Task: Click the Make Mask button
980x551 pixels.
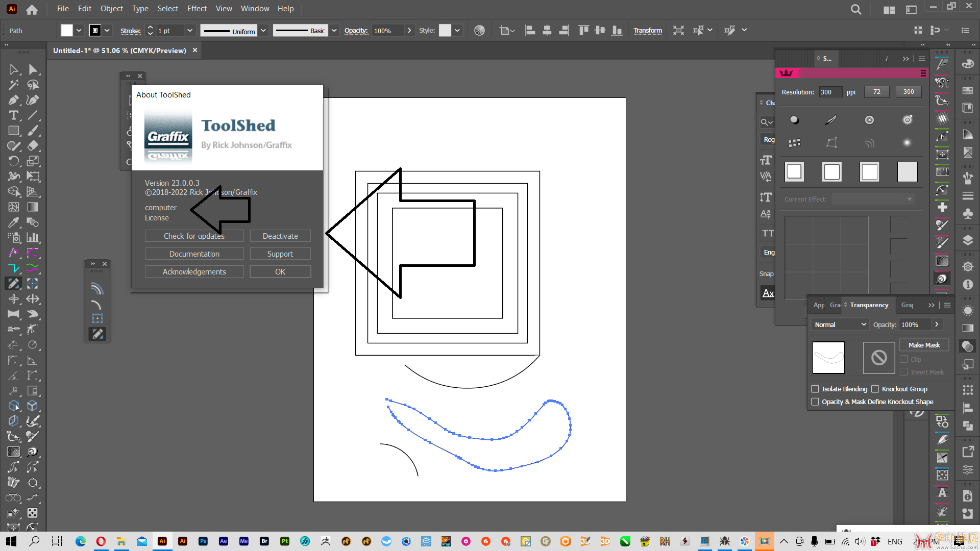Action: coord(924,345)
